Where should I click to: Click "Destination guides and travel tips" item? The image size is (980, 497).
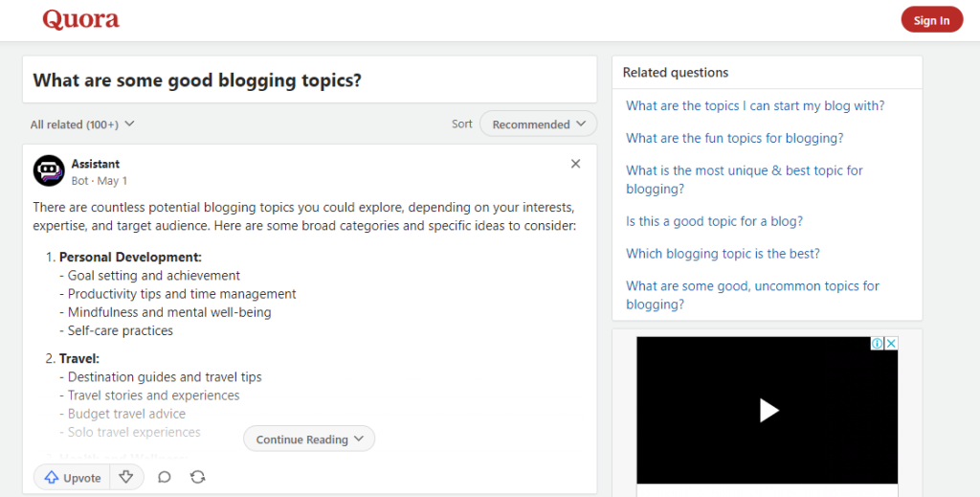click(161, 377)
